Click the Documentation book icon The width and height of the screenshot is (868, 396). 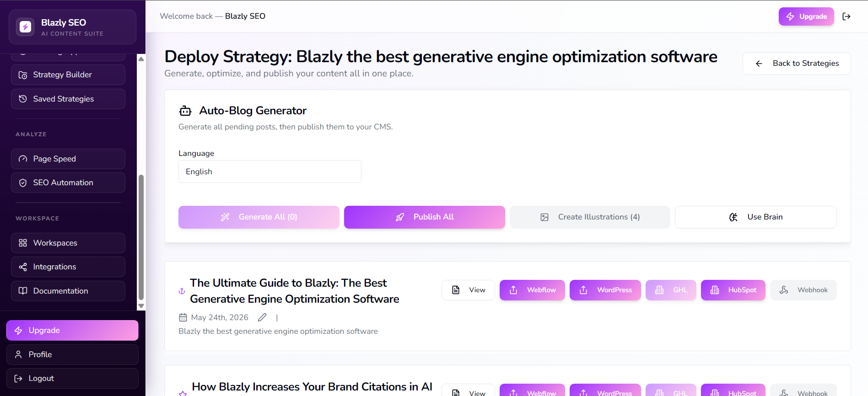coord(23,291)
